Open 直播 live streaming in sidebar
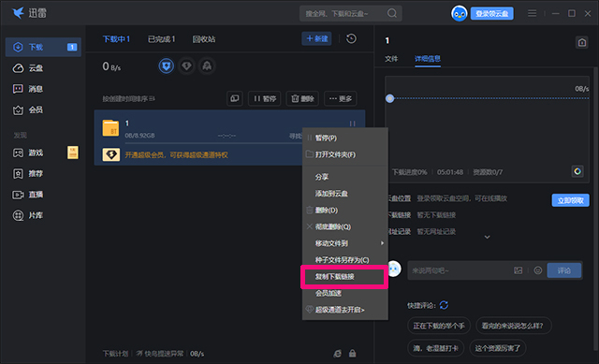The height and width of the screenshot is (364, 599). [x=28, y=195]
